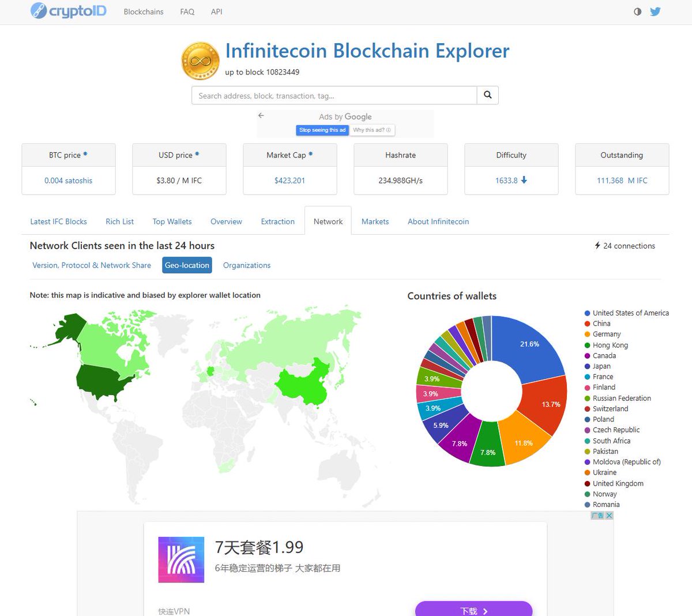This screenshot has height=616, width=692.
Task: Click the Hong Kong legend entry
Action: tap(606, 345)
